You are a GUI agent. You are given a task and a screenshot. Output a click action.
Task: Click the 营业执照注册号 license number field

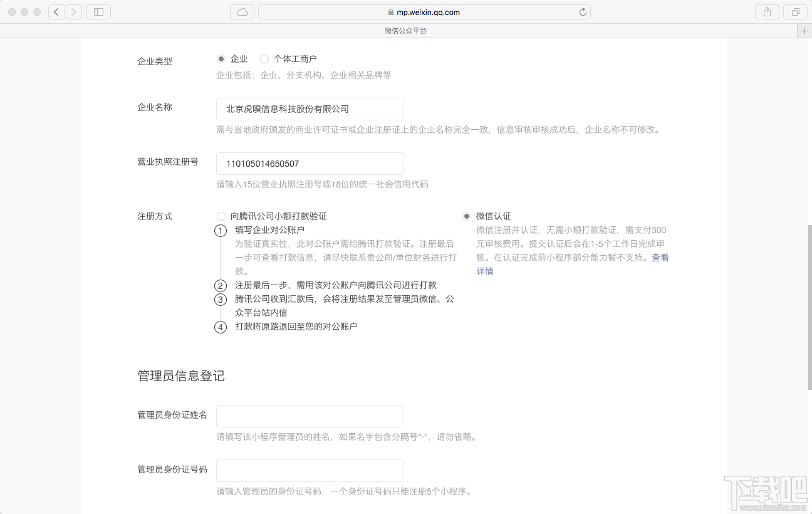click(x=310, y=163)
